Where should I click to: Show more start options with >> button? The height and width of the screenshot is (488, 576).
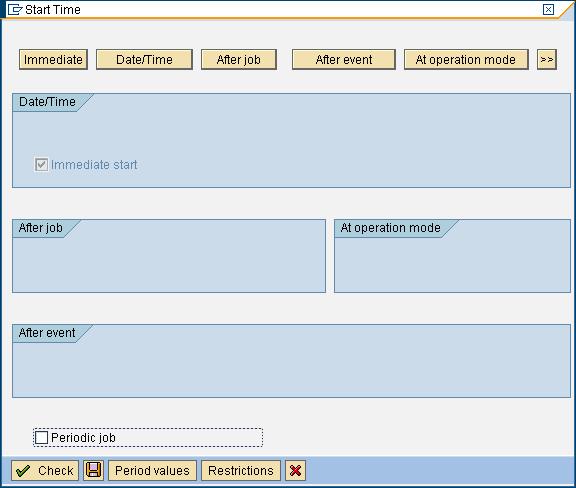(547, 60)
